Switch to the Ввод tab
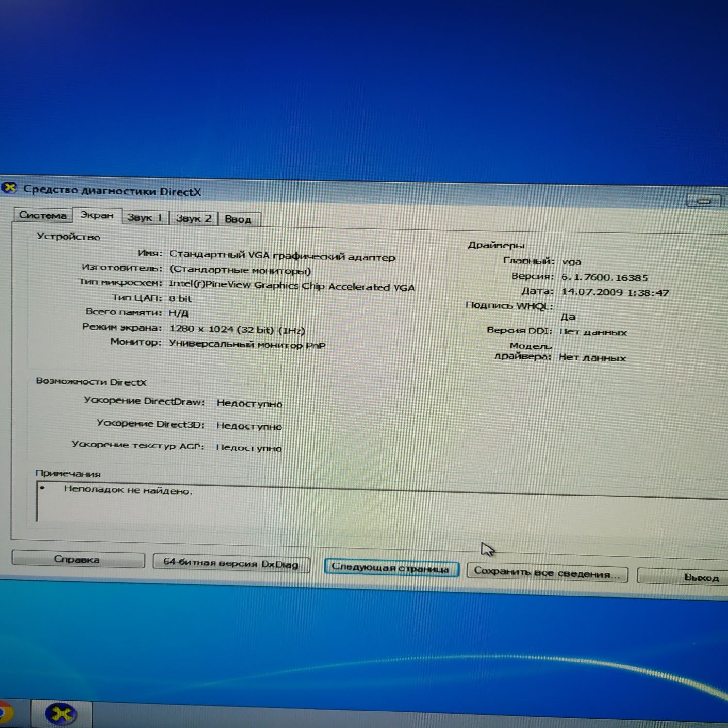Screen dimensions: 728x728 pyautogui.click(x=238, y=219)
